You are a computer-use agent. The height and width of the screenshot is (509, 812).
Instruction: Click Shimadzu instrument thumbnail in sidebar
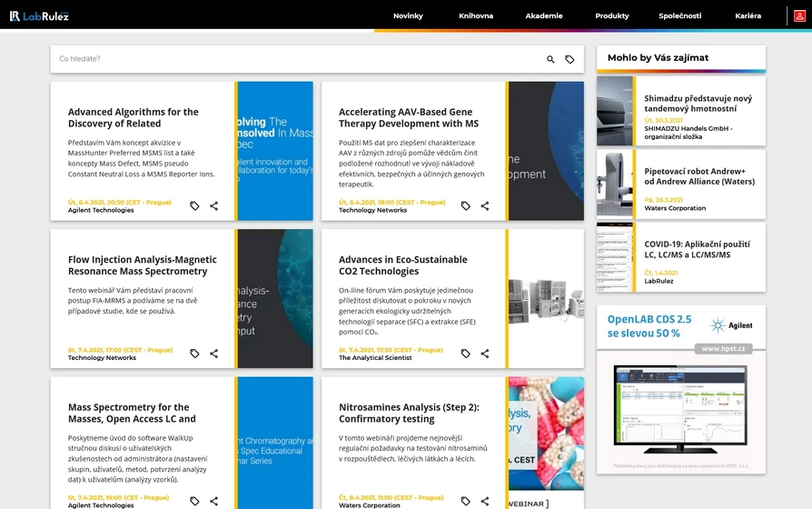pyautogui.click(x=614, y=111)
